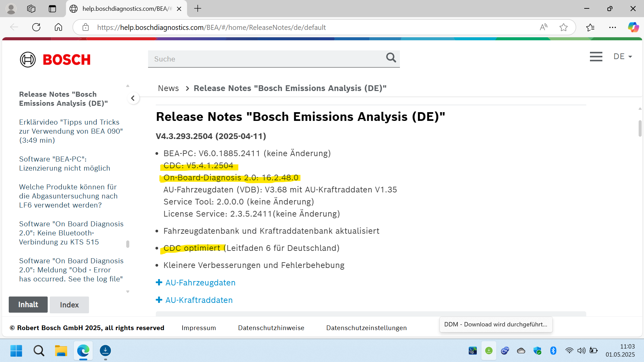View site information lock icon
The image size is (644, 362).
click(x=86, y=27)
